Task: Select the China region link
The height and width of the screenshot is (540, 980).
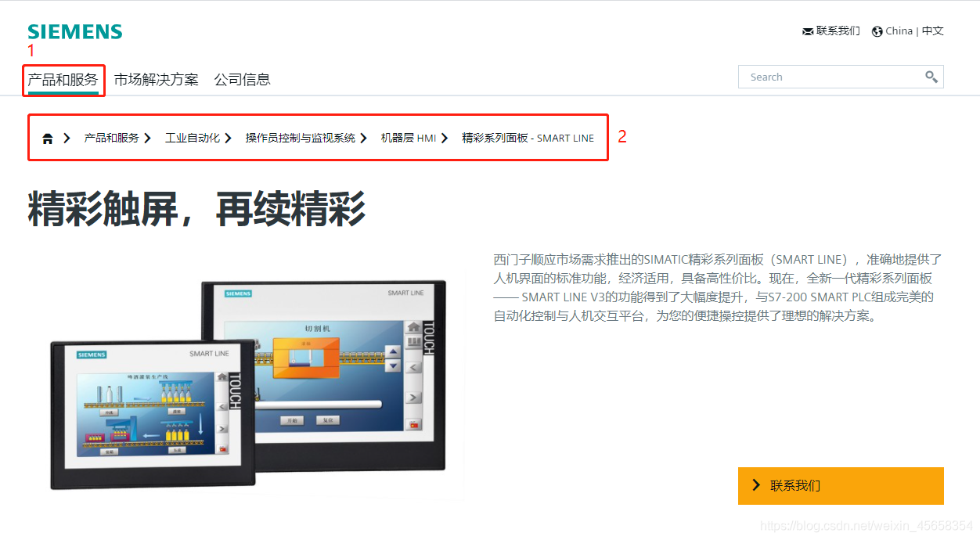Action: [899, 31]
